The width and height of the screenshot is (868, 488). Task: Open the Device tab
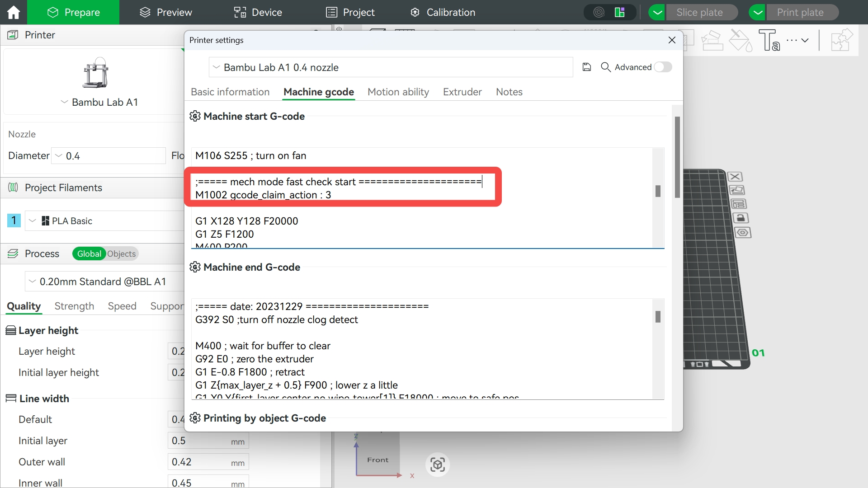coord(258,12)
